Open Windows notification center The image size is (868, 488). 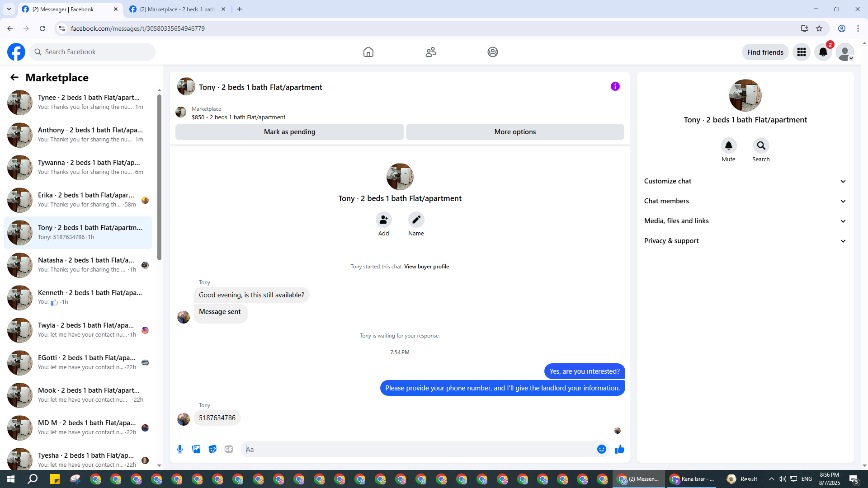click(x=854, y=479)
